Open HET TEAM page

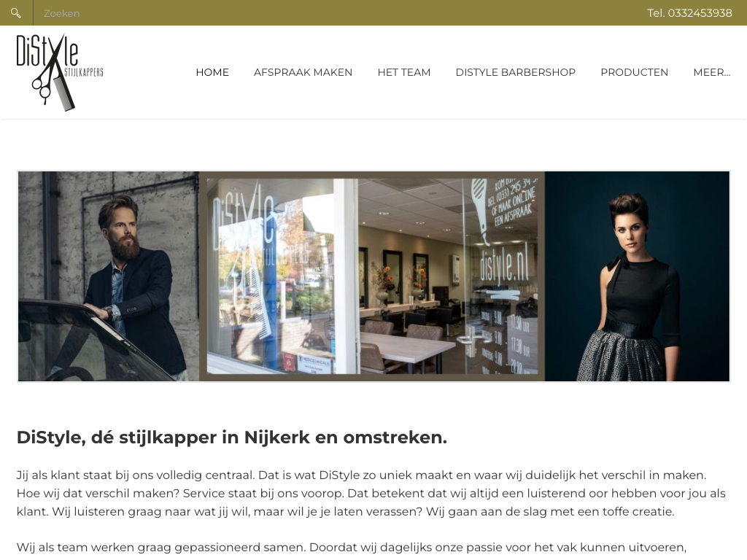[404, 72]
